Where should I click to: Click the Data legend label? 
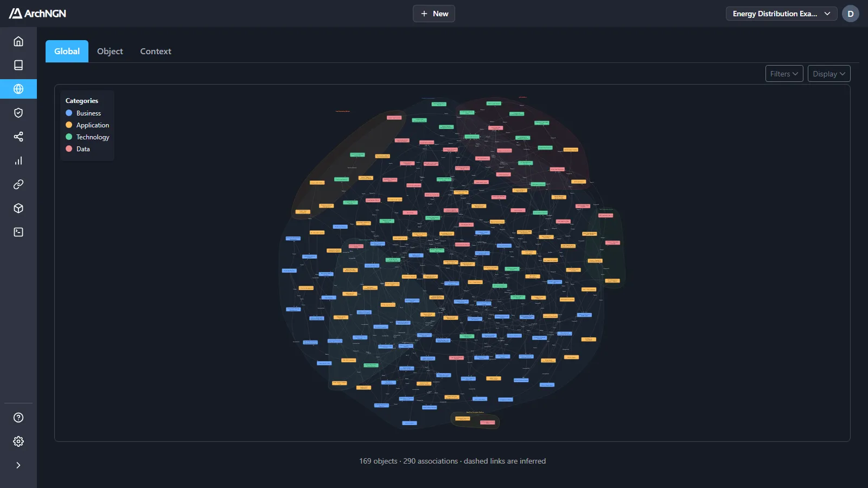[83, 149]
